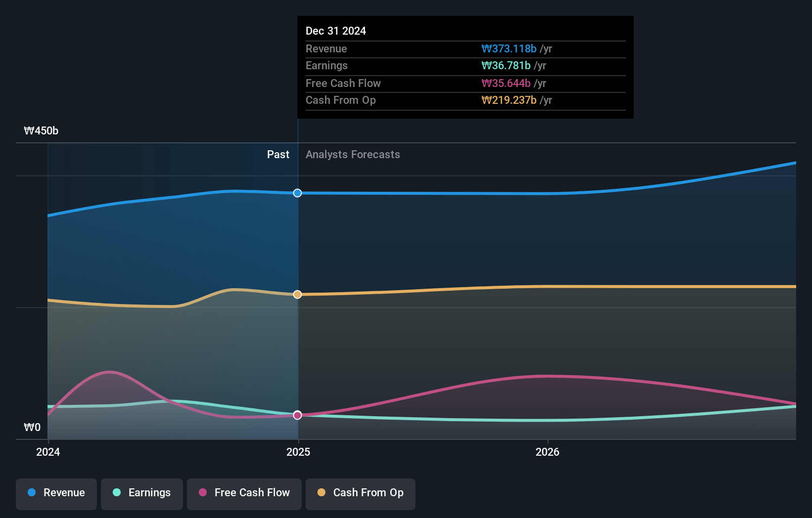812x518 pixels.
Task: Select the teal Earnings legend dot
Action: point(116,493)
